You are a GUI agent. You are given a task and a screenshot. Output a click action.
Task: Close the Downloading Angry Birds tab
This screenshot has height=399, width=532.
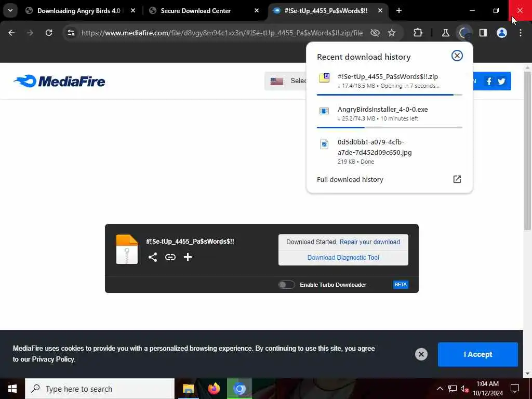(x=133, y=10)
